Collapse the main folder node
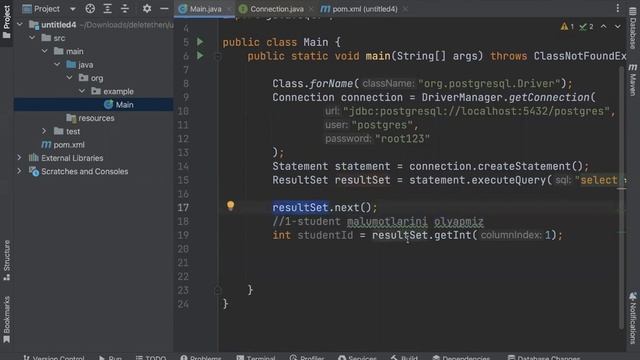Screen dimensions: 640x360 [44, 51]
